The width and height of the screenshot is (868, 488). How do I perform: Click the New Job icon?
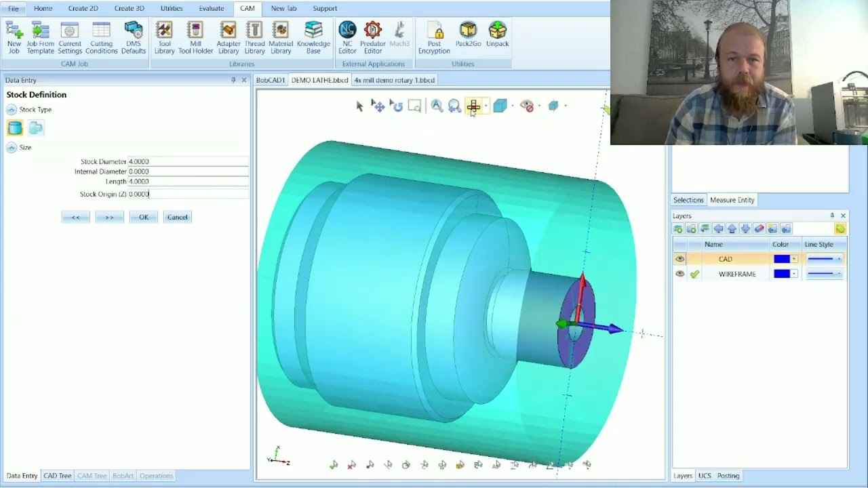14,37
